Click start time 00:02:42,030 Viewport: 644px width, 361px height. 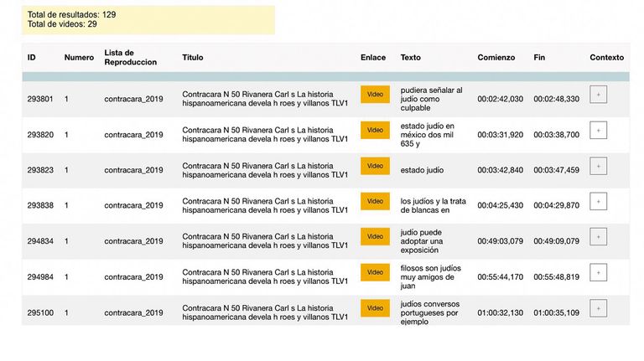[x=501, y=99]
